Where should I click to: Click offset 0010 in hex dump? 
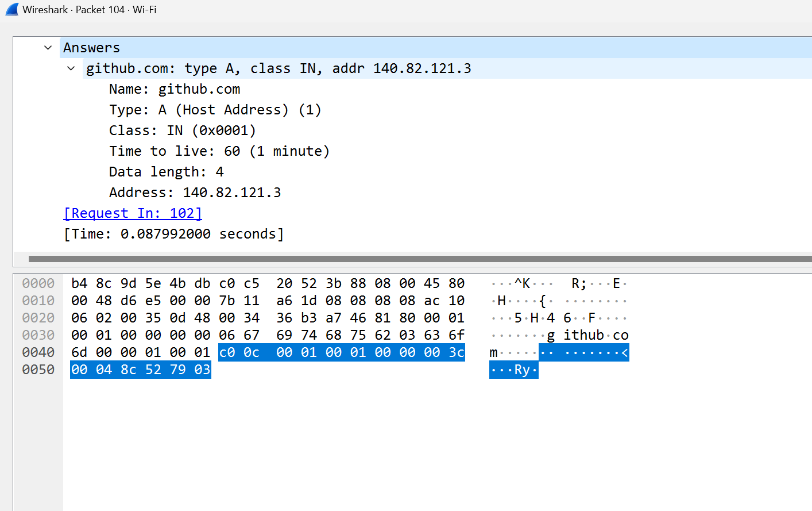[38, 301]
